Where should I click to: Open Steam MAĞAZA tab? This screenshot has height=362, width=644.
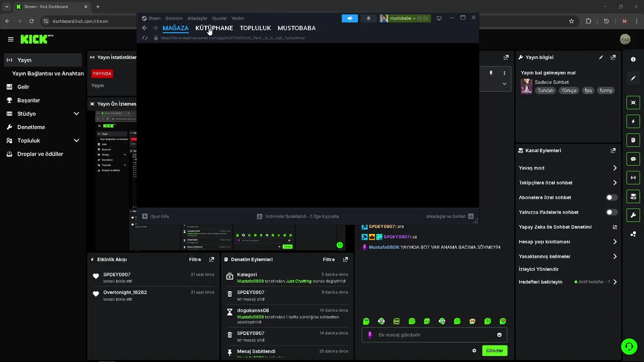click(176, 28)
